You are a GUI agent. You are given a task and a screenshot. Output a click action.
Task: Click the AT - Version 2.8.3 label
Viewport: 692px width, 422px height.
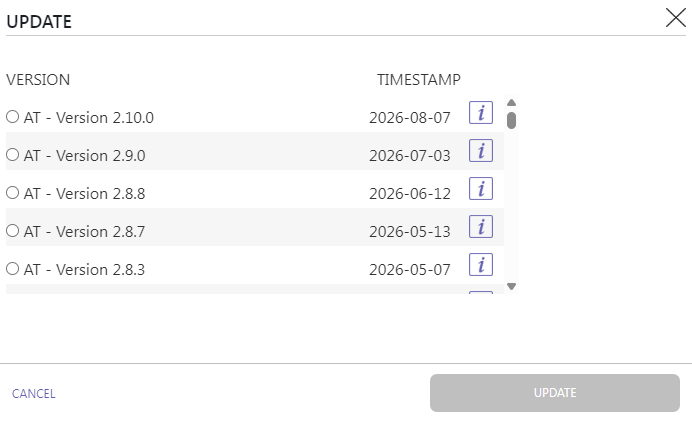point(84,269)
